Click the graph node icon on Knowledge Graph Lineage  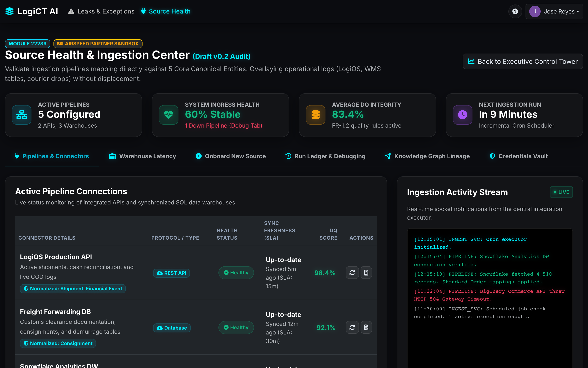click(x=388, y=156)
